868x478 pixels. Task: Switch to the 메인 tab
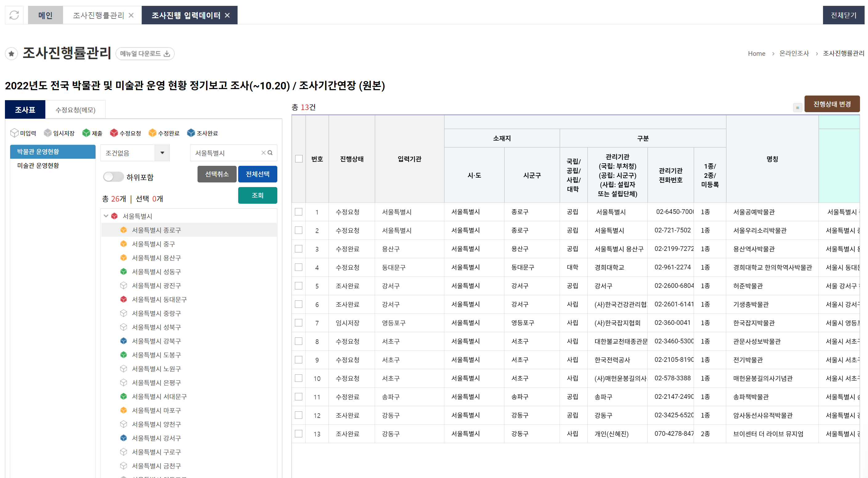point(46,15)
